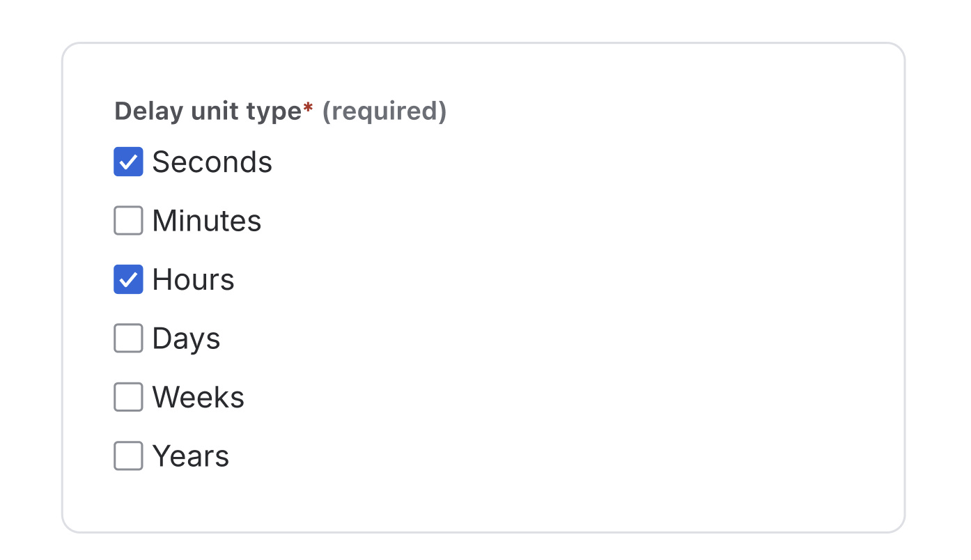Toggle the Hours option off
Screen dimensions: 971x560
coord(128,279)
